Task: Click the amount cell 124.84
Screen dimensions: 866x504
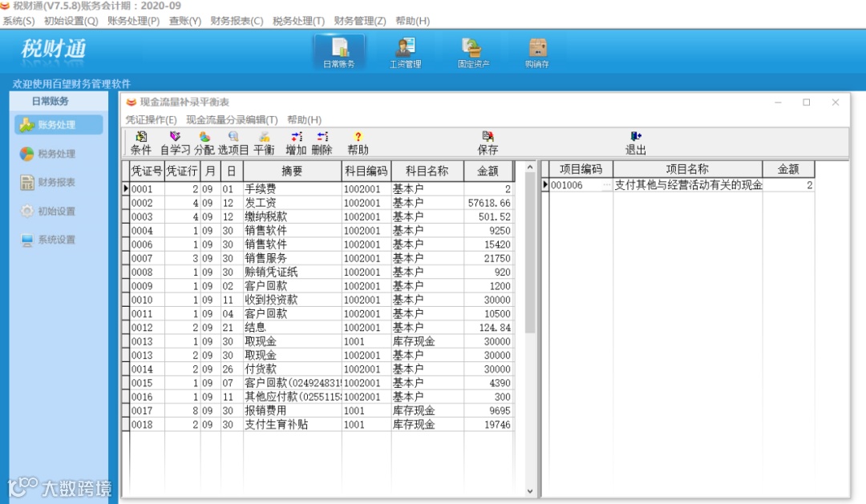Action: (489, 328)
